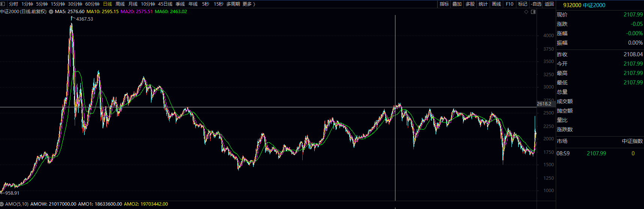This screenshot has height=209, width=644.
Task: Click the 统计 statistics button
Action: click(483, 4)
